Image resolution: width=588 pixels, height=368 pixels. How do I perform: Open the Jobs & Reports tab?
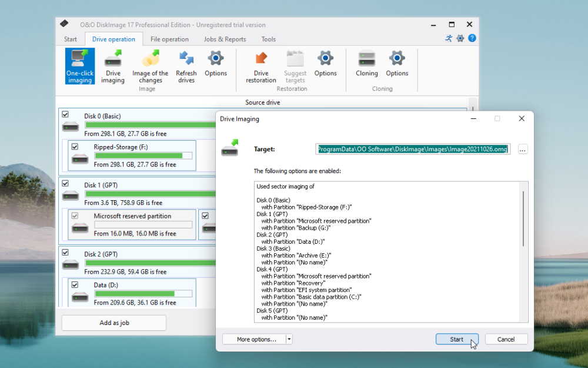coord(225,39)
